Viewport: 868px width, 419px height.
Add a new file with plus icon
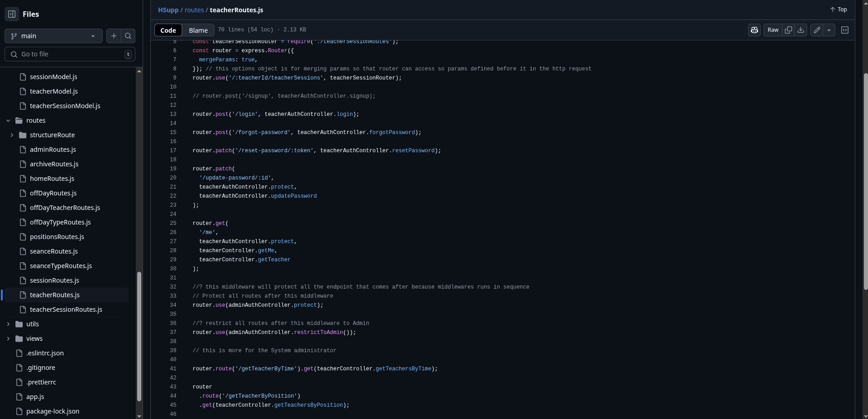tap(114, 36)
